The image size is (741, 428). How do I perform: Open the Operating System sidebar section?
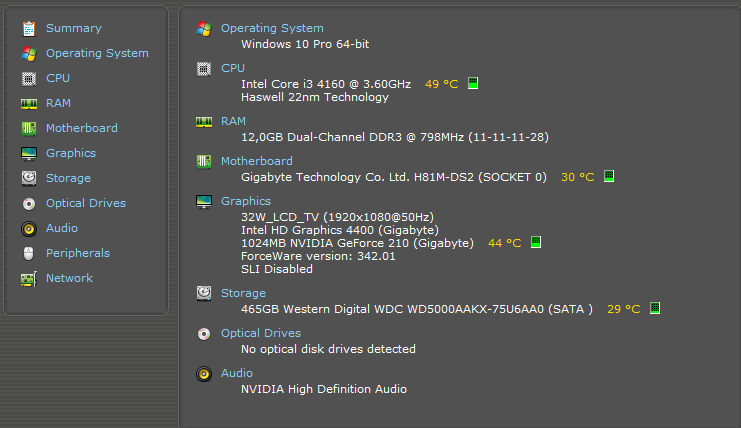[x=97, y=53]
